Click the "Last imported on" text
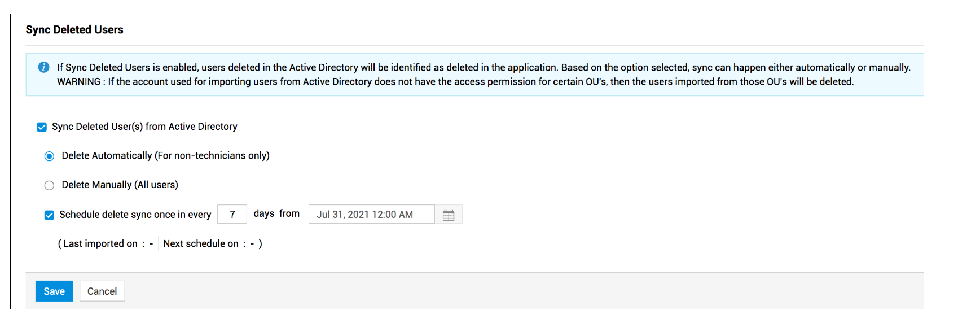Viewport: 980px width, 327px height. (x=100, y=243)
